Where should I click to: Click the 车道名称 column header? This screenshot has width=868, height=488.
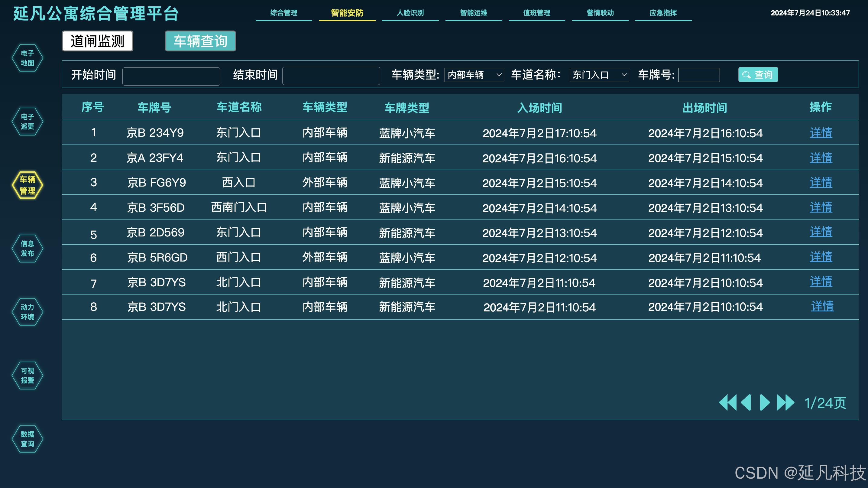tap(239, 107)
